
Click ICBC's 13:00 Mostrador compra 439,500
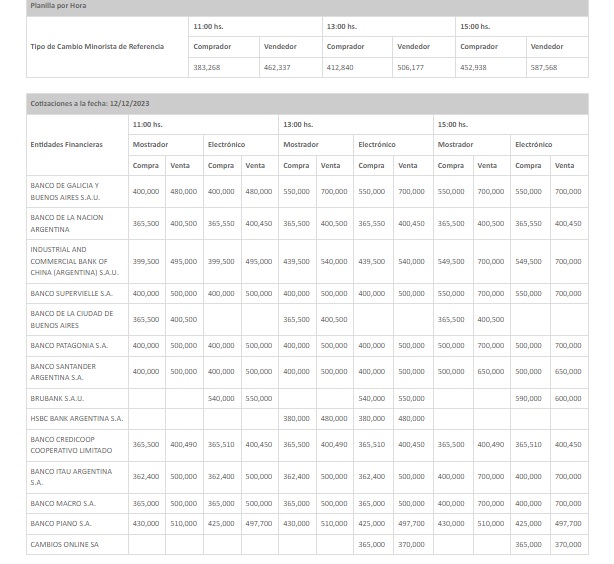click(x=296, y=261)
